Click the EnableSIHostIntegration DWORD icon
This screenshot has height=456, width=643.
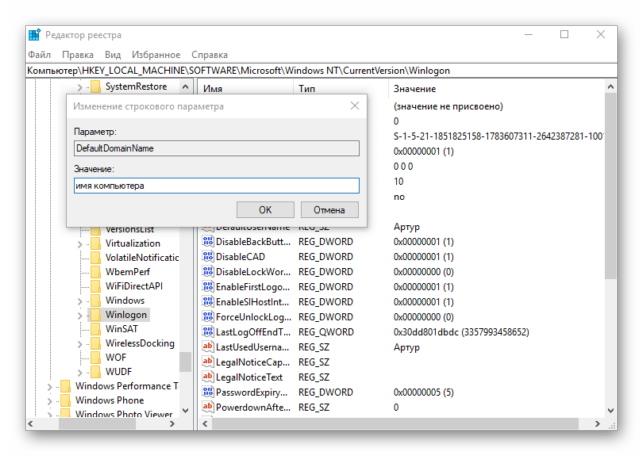click(207, 301)
